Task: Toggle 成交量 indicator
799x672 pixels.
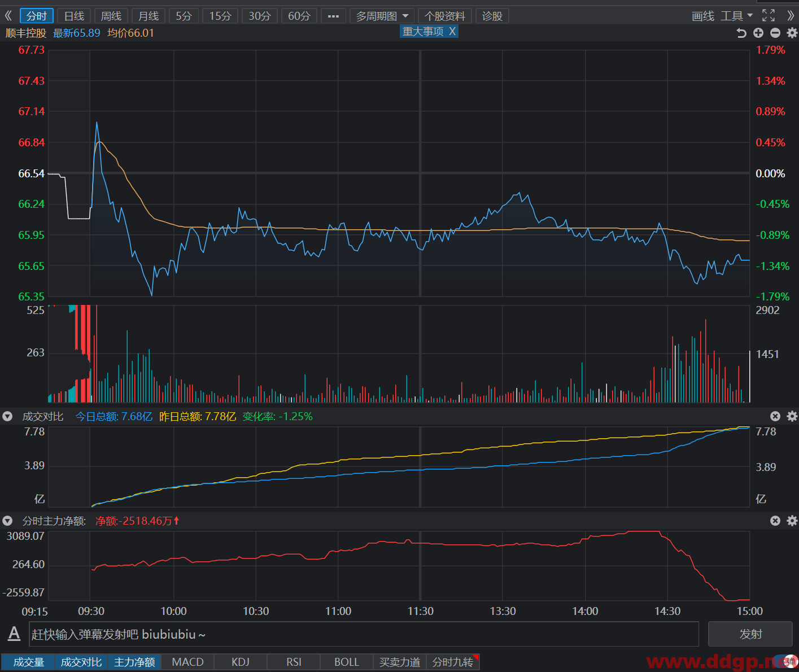Action: point(28,662)
